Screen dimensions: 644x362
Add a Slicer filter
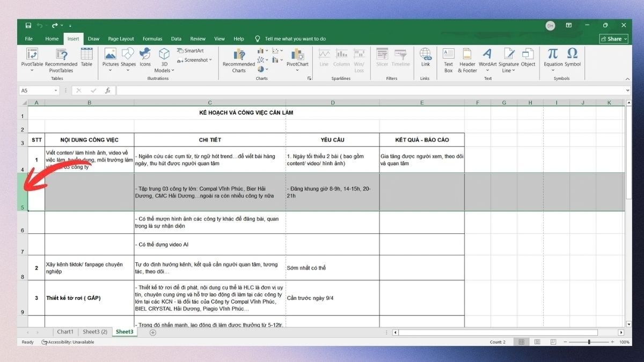pos(382,57)
